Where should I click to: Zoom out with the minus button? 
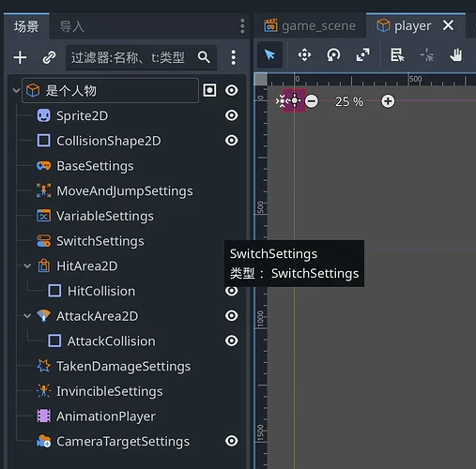[312, 101]
